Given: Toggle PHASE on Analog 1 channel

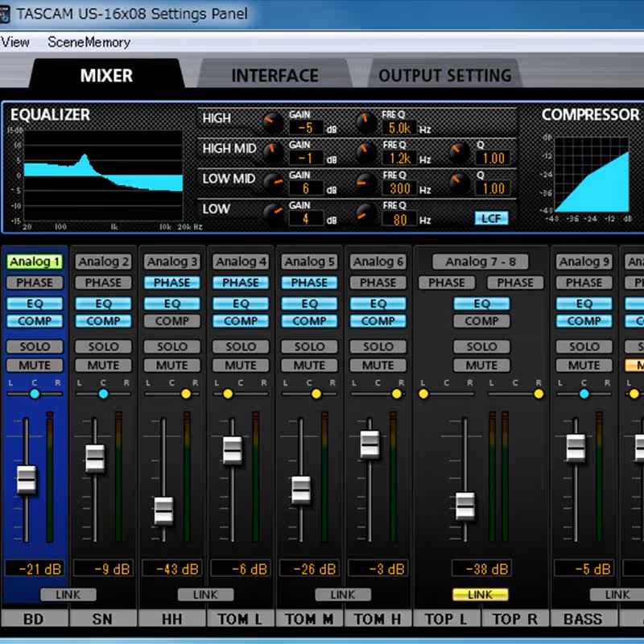Looking at the screenshot, I should (x=35, y=283).
